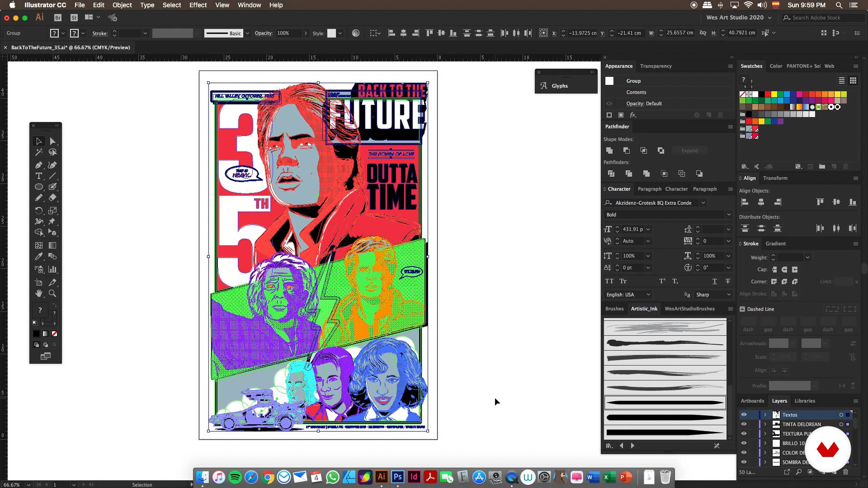Toggle visibility of BRILLO 10 layer
Image resolution: width=868 pixels, height=488 pixels.
(x=744, y=443)
